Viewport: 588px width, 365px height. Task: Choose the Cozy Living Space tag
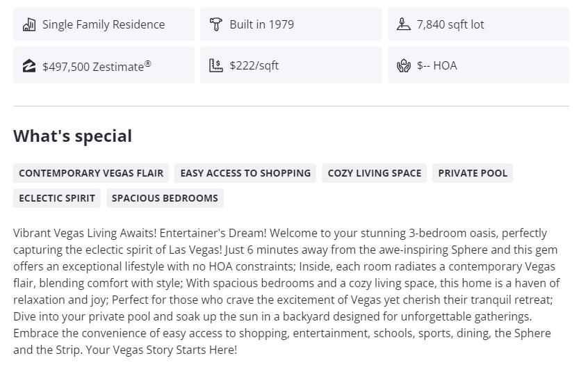pyautogui.click(x=375, y=173)
